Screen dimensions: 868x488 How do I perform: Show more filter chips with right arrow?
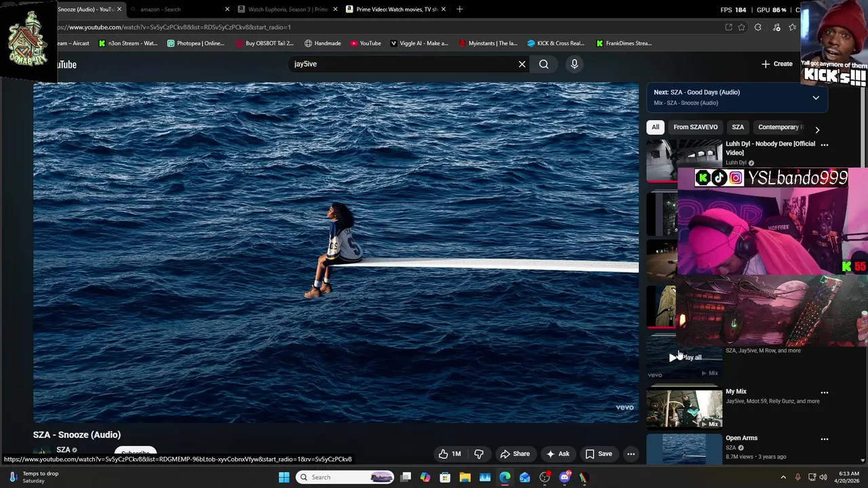coord(817,129)
